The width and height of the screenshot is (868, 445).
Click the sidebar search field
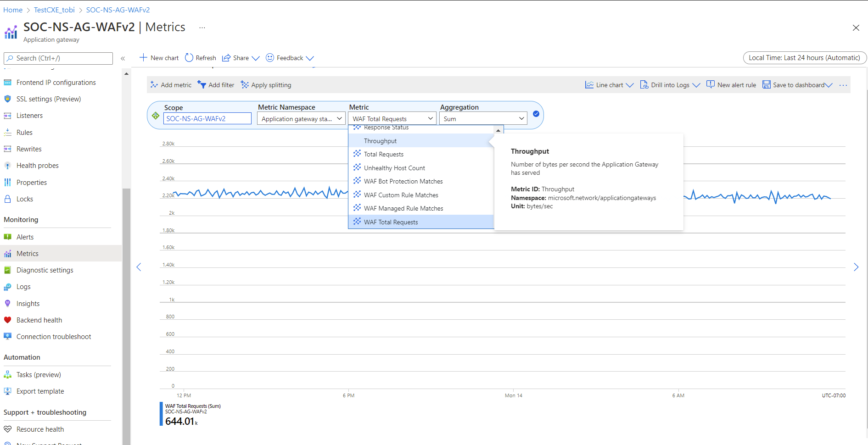tap(58, 58)
